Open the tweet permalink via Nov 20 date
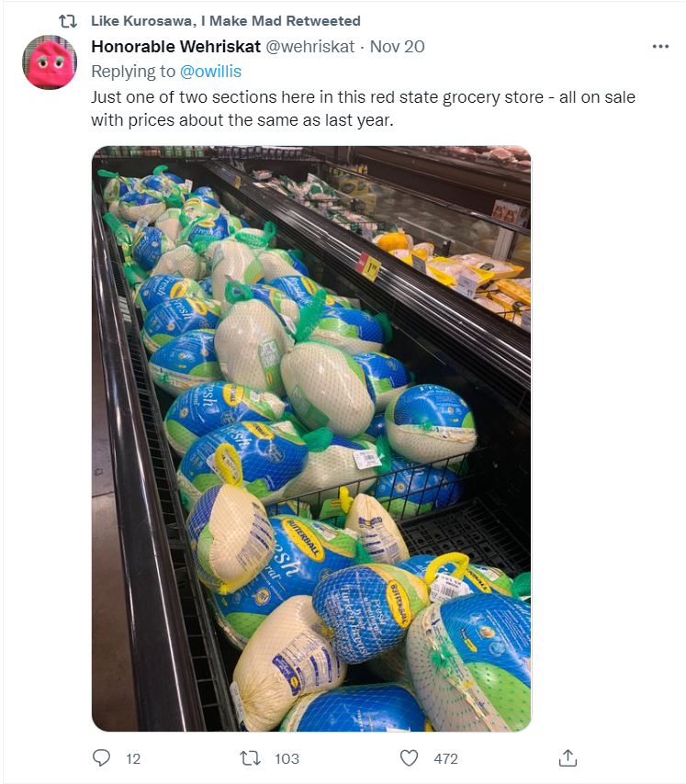686x784 pixels. point(397,47)
